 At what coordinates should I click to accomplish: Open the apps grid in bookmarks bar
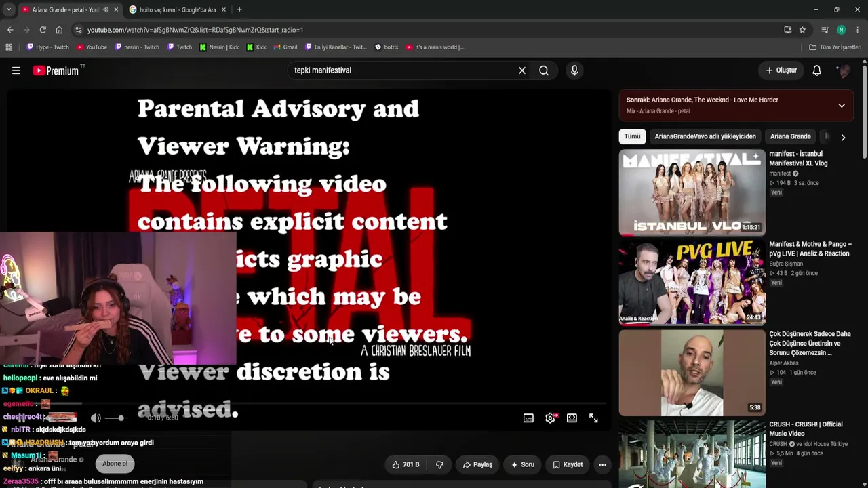pos(9,47)
